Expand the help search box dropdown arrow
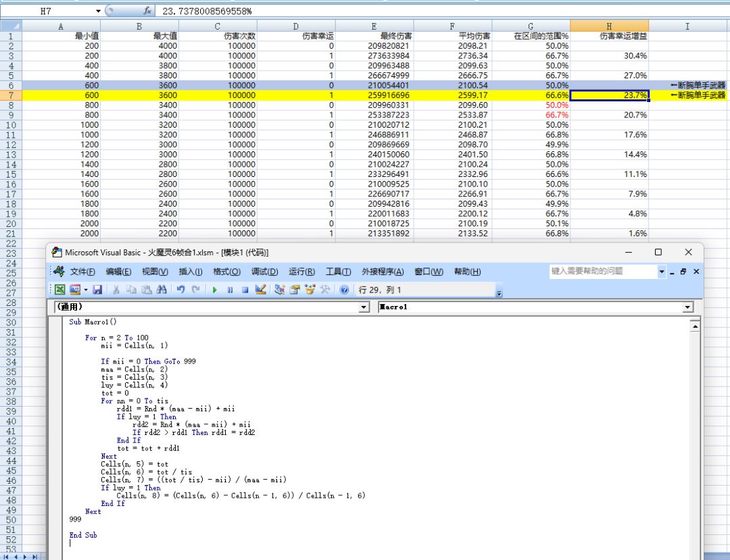730x560 pixels. (x=662, y=272)
